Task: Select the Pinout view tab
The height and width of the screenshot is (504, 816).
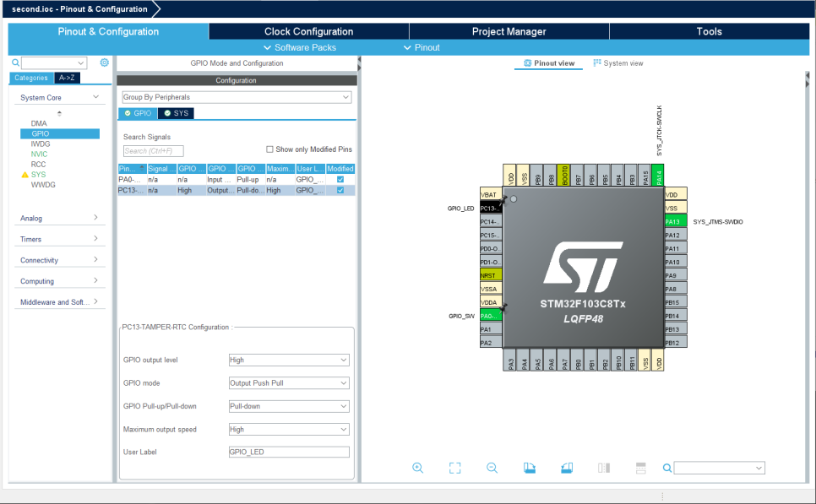Action: point(549,63)
